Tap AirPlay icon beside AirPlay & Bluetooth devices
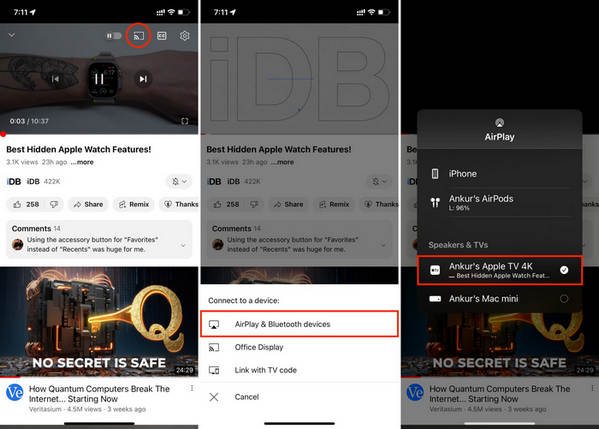Image resolution: width=599 pixels, height=429 pixels. coord(214,324)
